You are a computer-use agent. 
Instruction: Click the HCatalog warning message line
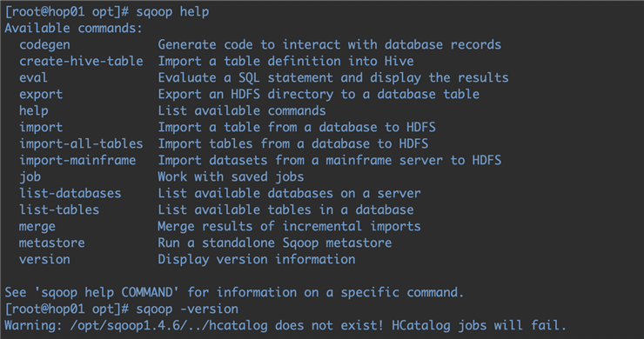[x=285, y=325]
